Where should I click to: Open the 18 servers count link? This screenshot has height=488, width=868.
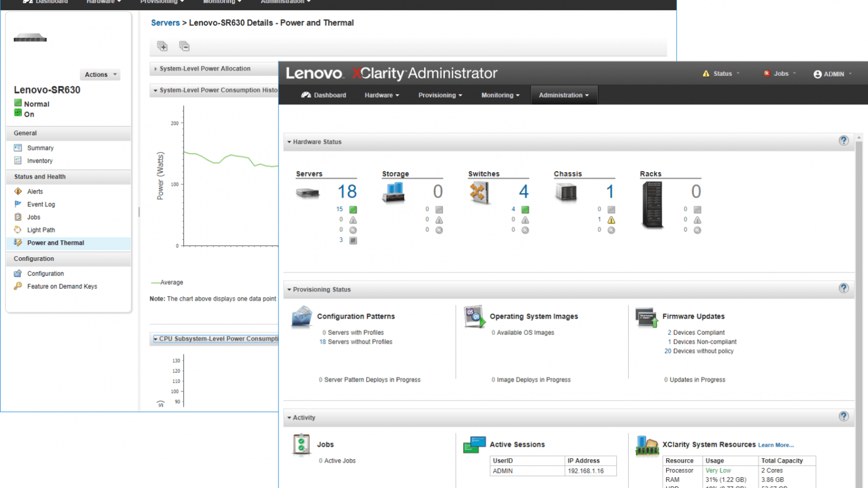347,192
